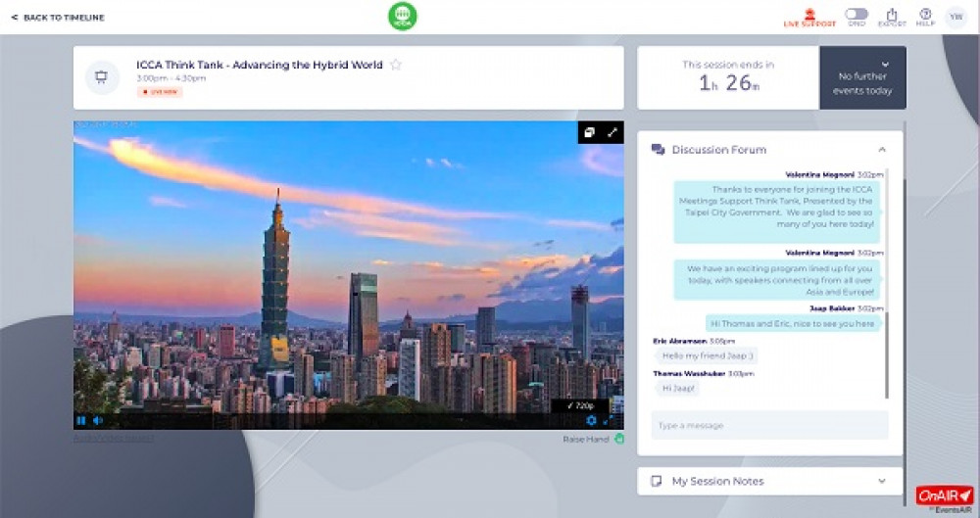980x518 pixels.
Task: Expand the 'No further events today' dropdown
Action: click(863, 77)
